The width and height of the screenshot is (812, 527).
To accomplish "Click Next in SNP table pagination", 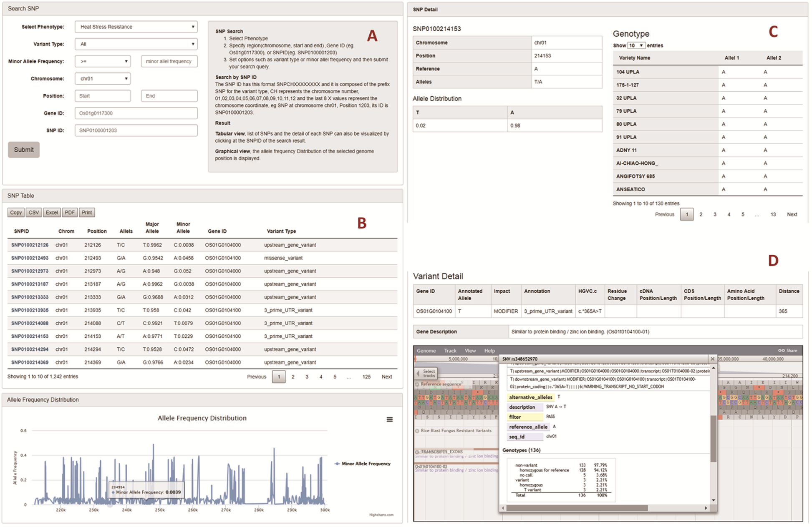I will coord(387,377).
